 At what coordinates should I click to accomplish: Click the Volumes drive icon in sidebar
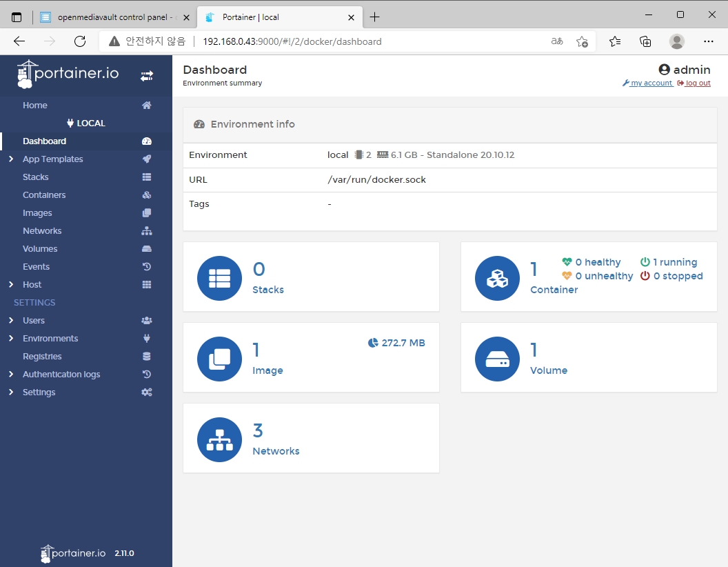tap(147, 249)
